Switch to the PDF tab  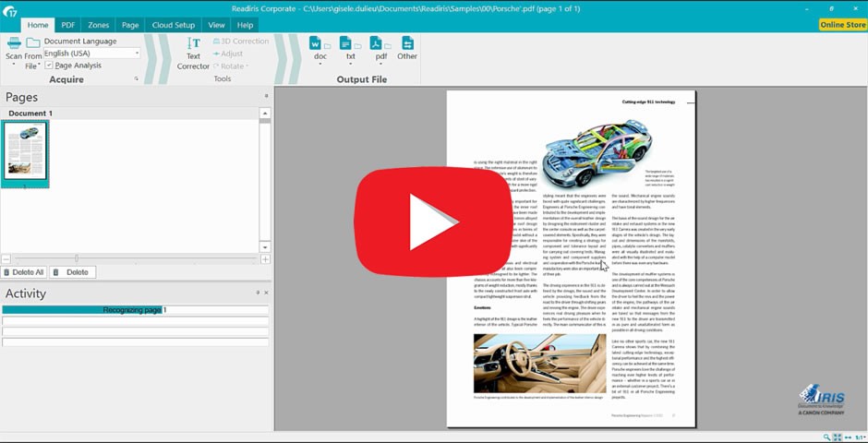[68, 25]
